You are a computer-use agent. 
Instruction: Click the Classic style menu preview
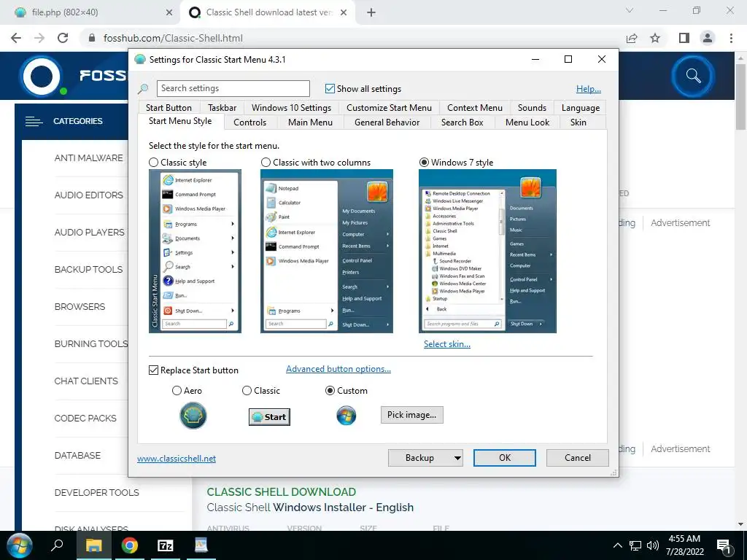[x=195, y=251]
